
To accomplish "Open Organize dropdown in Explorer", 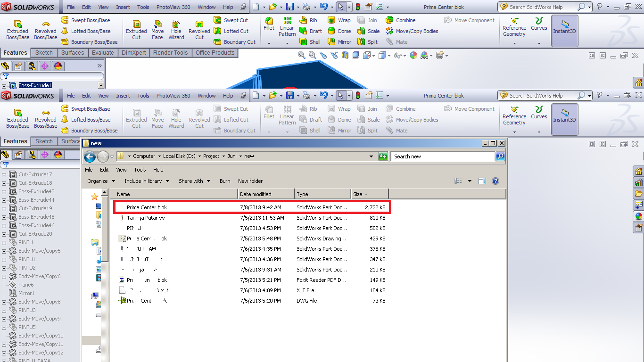I will (101, 181).
